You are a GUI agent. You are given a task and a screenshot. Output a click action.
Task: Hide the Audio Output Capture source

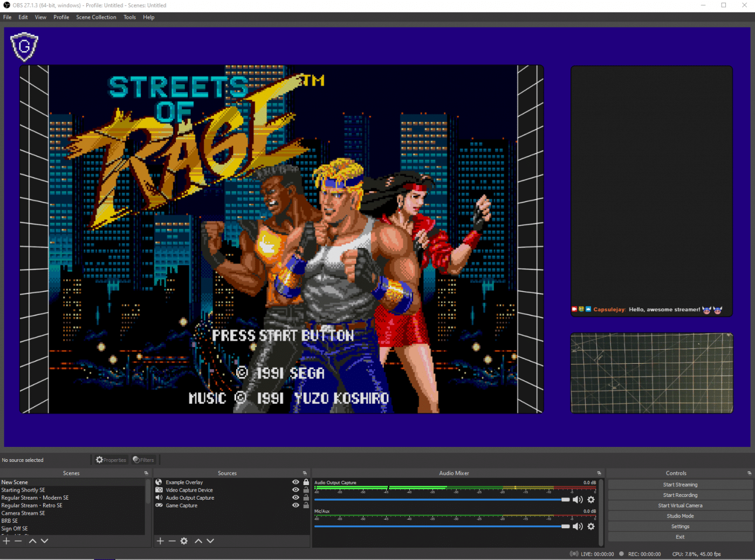(x=296, y=497)
